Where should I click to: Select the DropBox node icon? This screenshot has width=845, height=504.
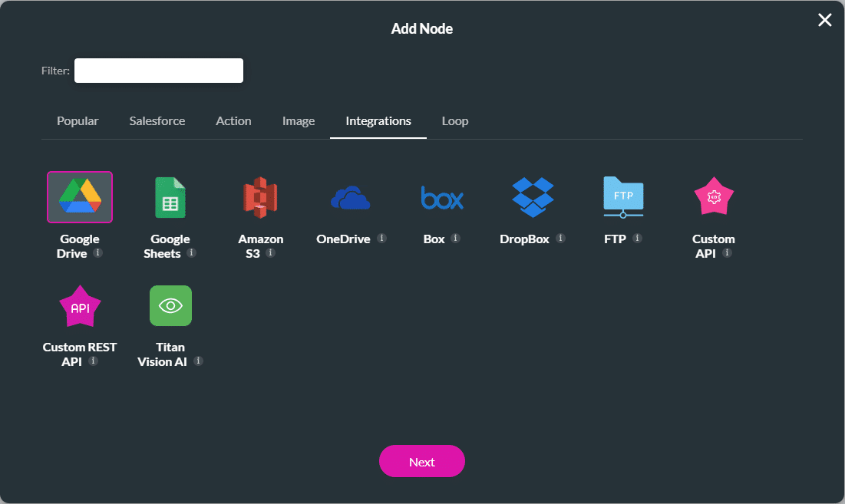pos(533,196)
